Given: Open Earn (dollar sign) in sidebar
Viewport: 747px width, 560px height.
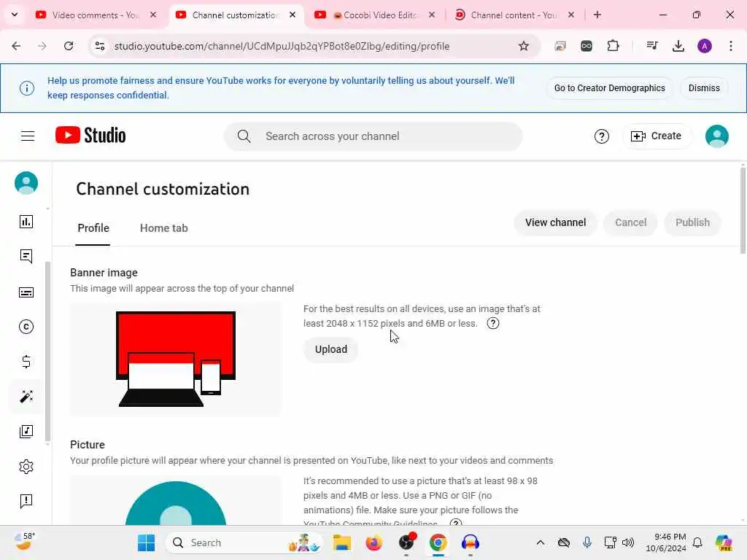Looking at the screenshot, I should (26, 362).
